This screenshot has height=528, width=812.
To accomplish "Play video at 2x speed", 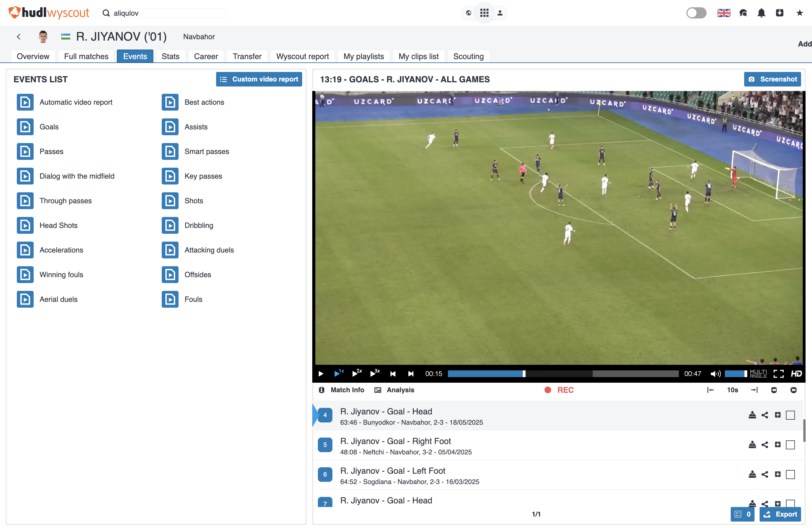I will (x=356, y=373).
